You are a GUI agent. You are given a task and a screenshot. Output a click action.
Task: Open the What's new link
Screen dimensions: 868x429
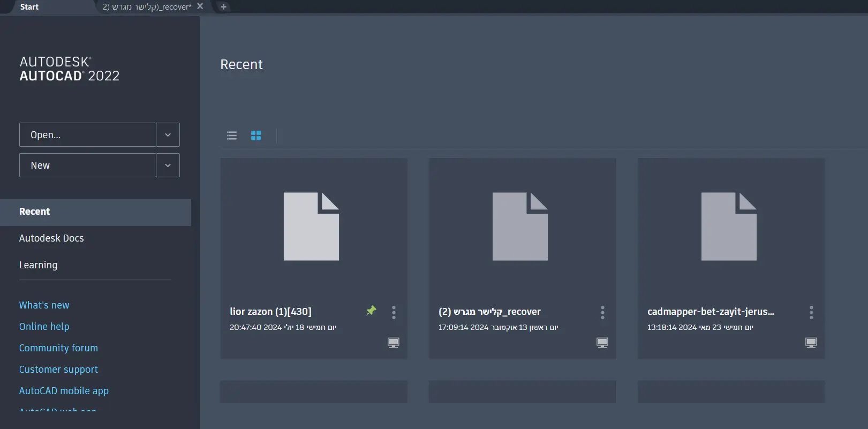click(44, 305)
